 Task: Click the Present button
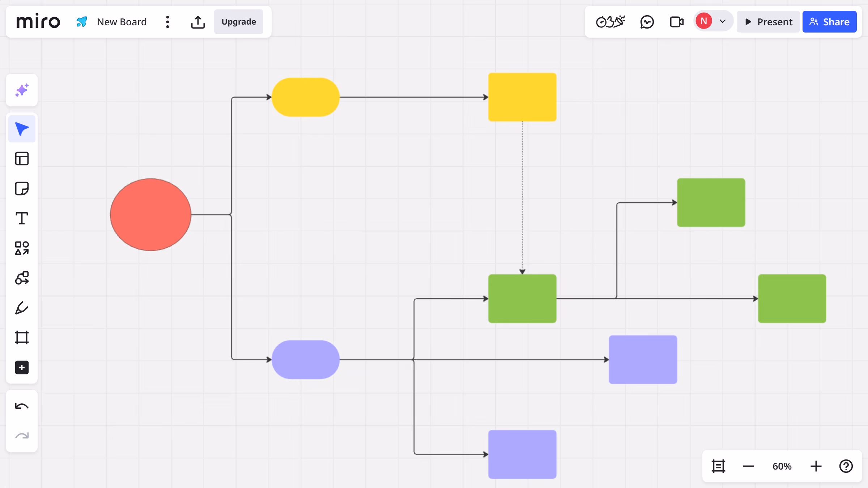pyautogui.click(x=768, y=22)
